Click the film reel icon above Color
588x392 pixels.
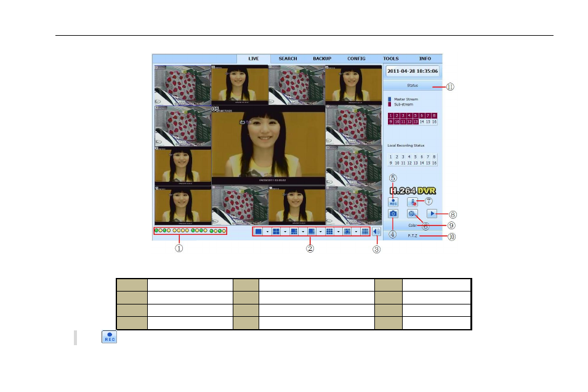tap(413, 214)
